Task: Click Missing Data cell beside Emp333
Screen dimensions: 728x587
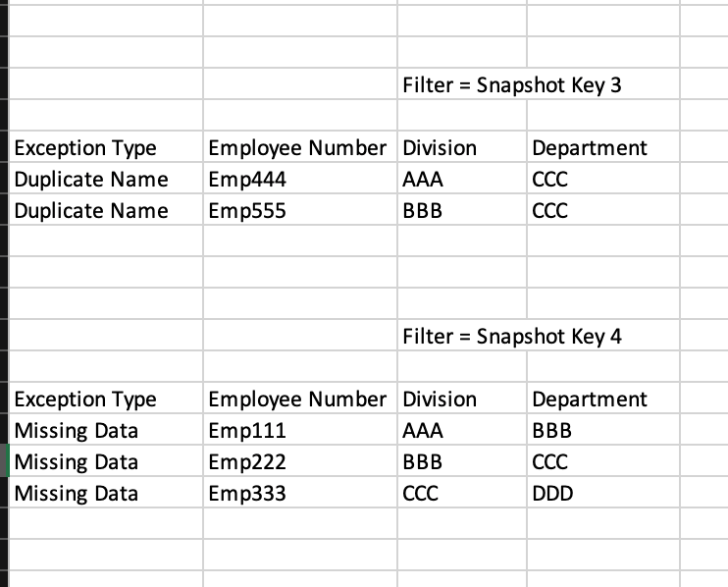Action: pyautogui.click(x=105, y=492)
